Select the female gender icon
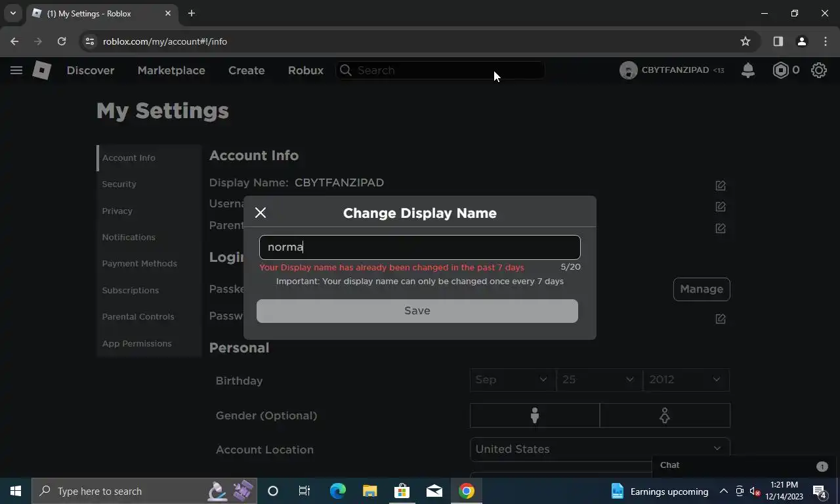Image resolution: width=840 pixels, height=504 pixels. click(665, 415)
